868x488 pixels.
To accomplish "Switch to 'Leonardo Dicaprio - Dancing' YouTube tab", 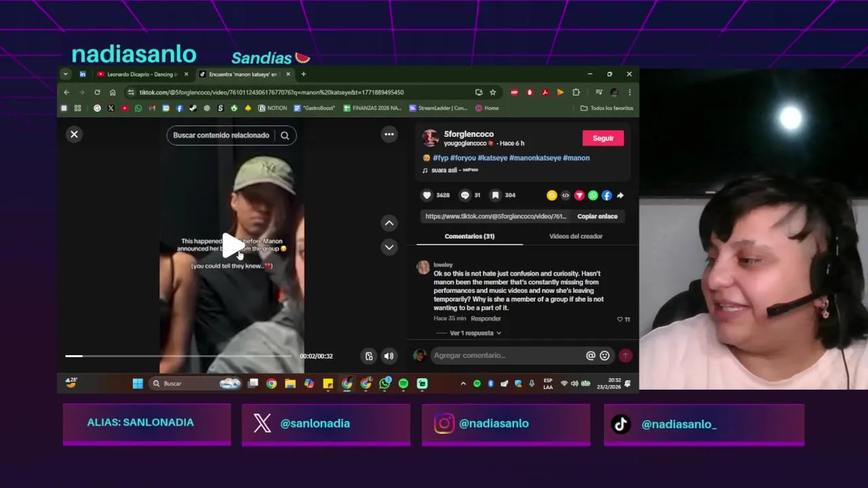I will (x=142, y=74).
